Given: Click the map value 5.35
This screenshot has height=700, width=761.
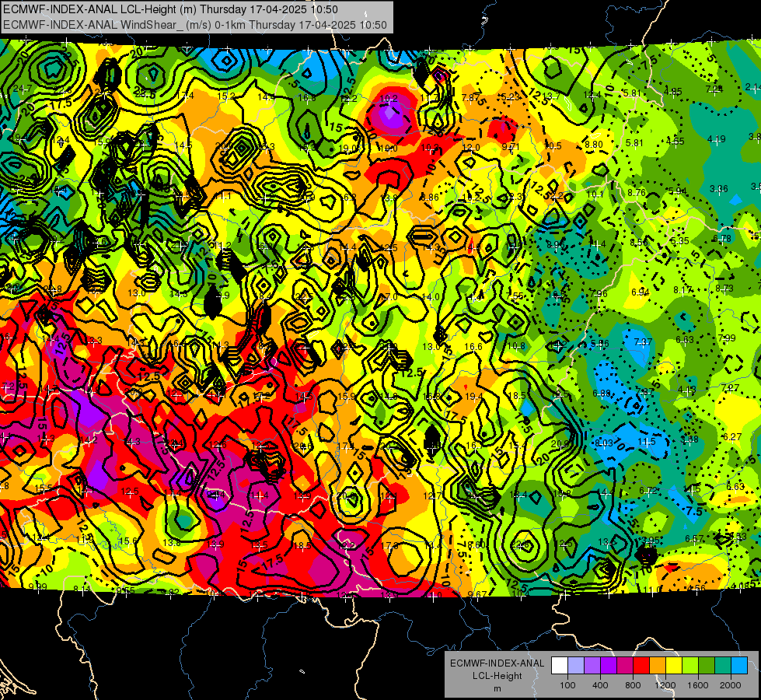Looking at the screenshot, I should [680, 240].
